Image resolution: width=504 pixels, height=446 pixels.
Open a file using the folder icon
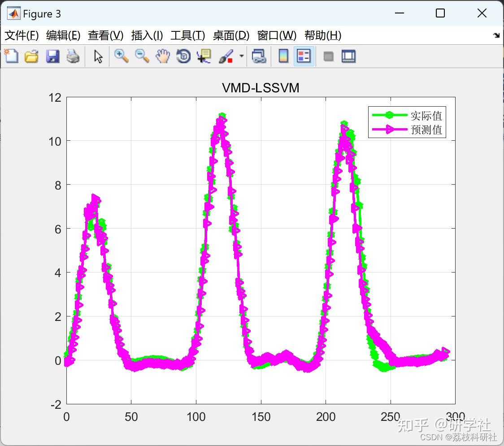click(31, 56)
